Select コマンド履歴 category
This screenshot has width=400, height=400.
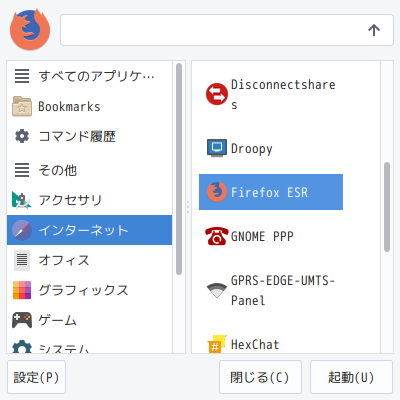(90, 136)
